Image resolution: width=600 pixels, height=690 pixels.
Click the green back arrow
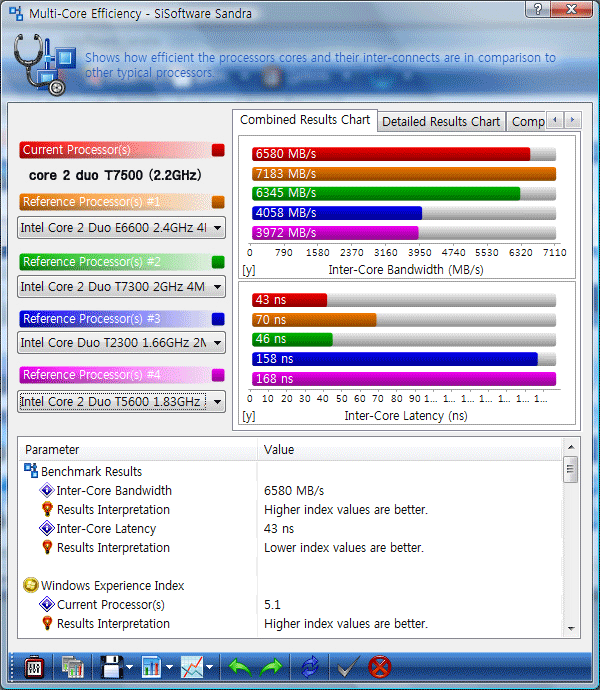(x=240, y=668)
